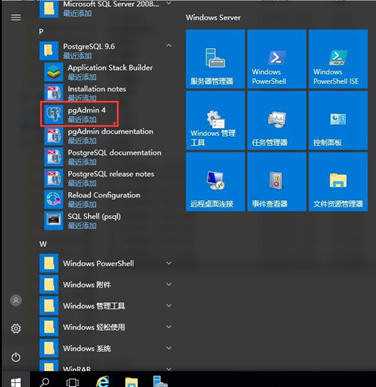Click the Windows 轻松使用 folder name
376x387 pixels.
[x=94, y=327]
